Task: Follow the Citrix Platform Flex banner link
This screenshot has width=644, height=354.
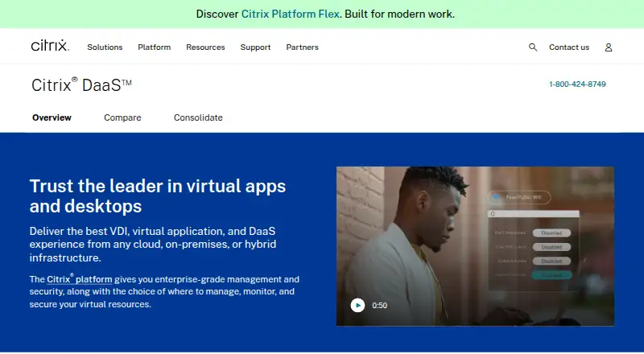Action: tap(290, 14)
